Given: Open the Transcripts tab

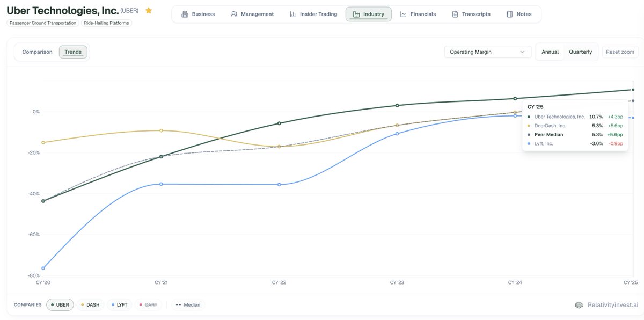Looking at the screenshot, I should click(x=471, y=14).
